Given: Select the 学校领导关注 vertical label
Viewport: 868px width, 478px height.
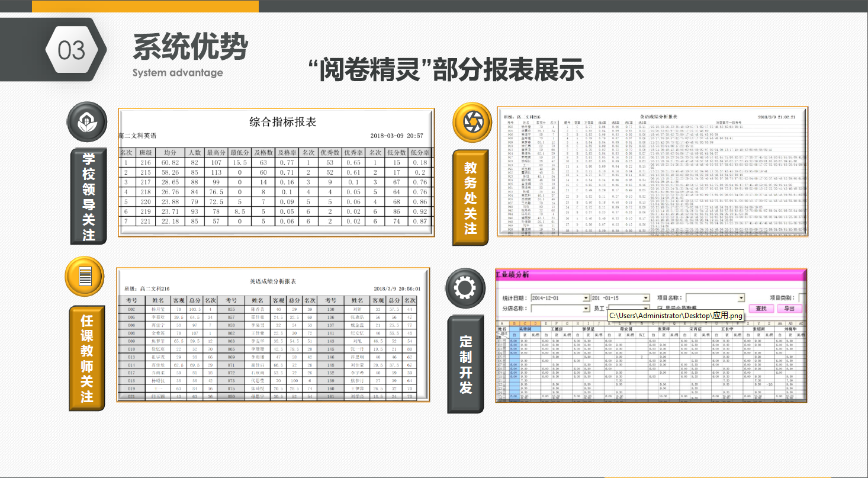Looking at the screenshot, I should click(88, 196).
